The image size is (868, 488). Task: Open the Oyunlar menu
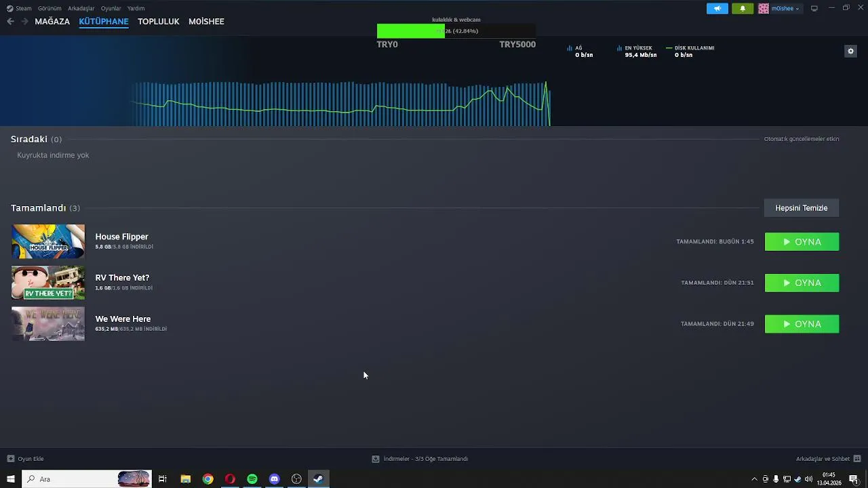coord(111,8)
